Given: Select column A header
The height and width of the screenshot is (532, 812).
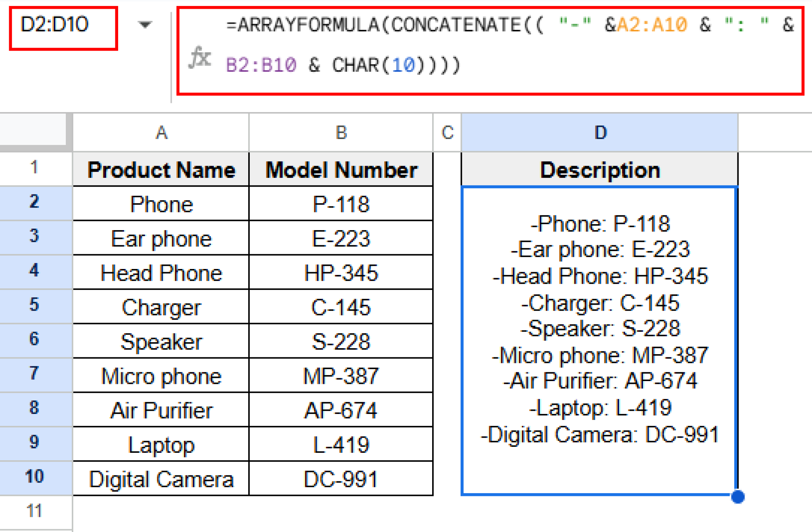Looking at the screenshot, I should click(161, 132).
